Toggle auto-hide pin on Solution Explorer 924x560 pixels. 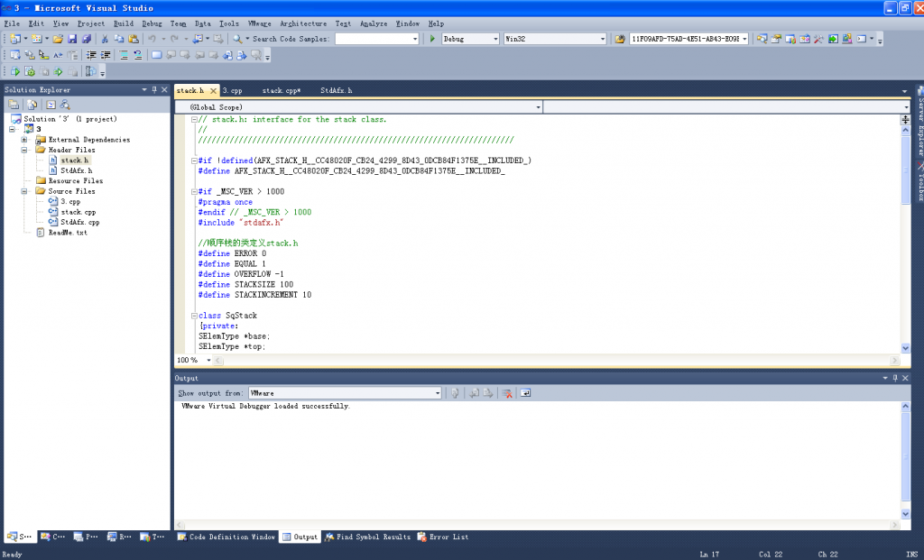click(x=153, y=89)
